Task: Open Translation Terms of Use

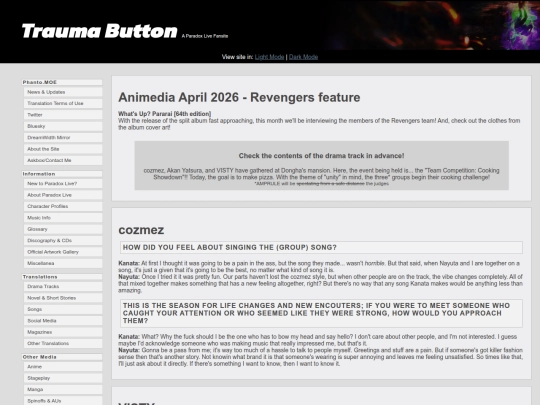Action: 63,103
